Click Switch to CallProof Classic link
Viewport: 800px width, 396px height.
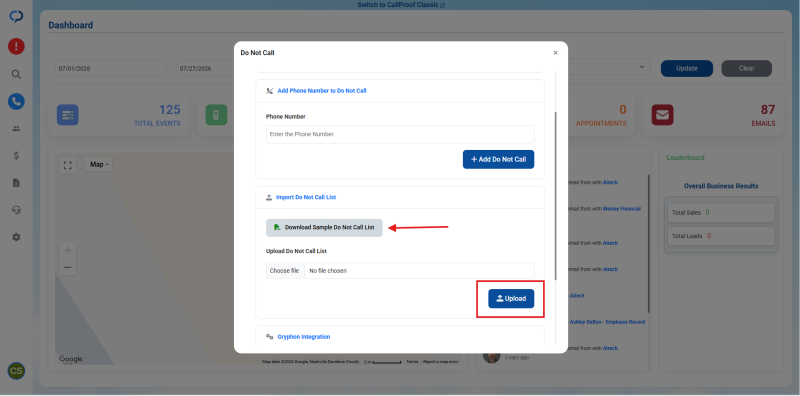[x=401, y=5]
